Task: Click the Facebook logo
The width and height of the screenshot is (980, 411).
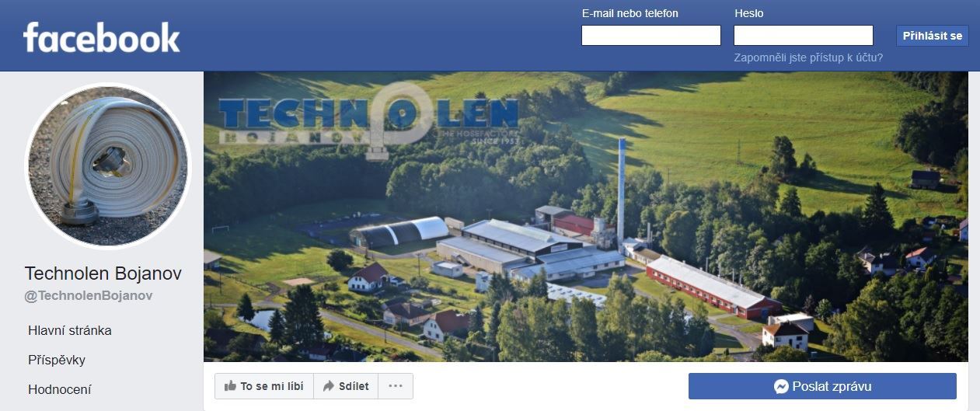Action: pos(101,38)
